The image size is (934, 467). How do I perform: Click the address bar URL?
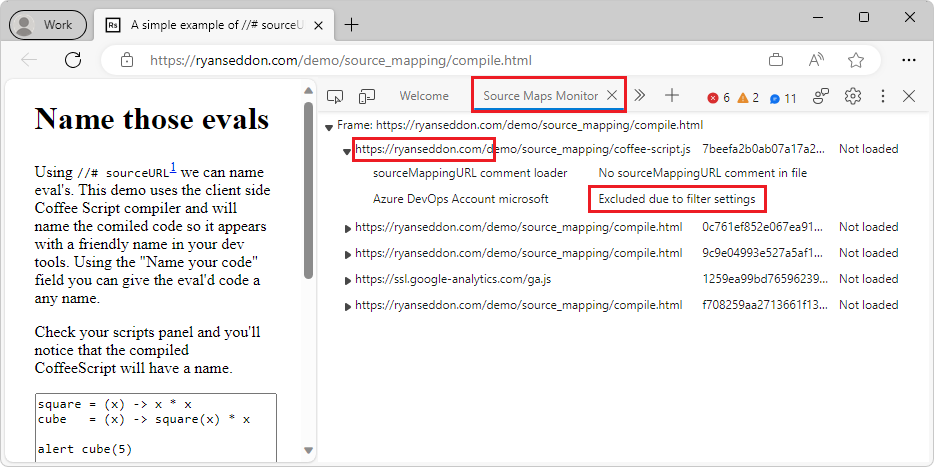click(x=341, y=60)
